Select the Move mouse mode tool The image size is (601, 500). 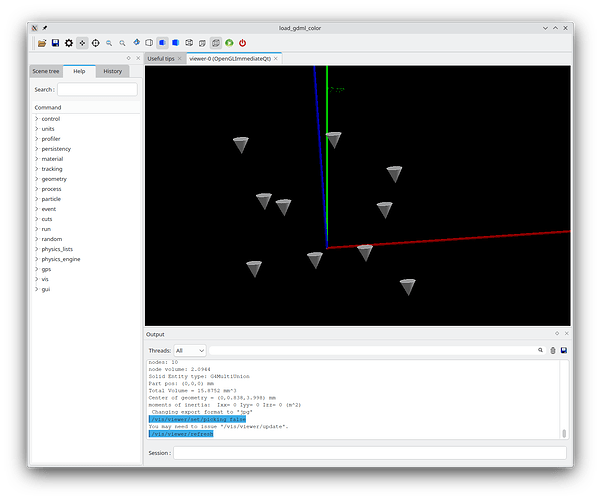point(82,43)
